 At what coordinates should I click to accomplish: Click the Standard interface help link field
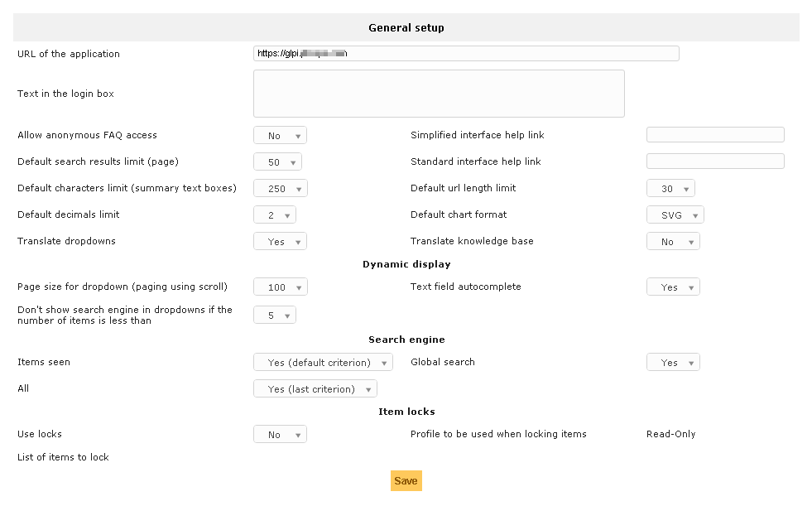coord(714,161)
